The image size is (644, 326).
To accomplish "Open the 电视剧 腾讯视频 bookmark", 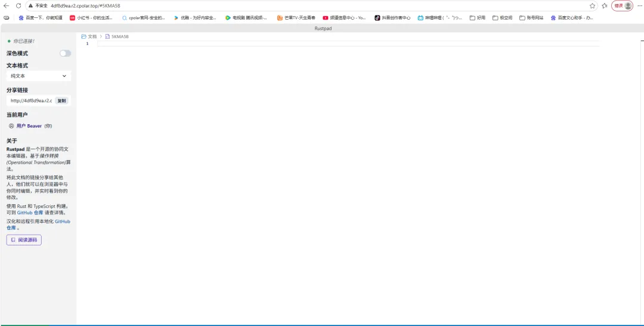I will point(246,18).
